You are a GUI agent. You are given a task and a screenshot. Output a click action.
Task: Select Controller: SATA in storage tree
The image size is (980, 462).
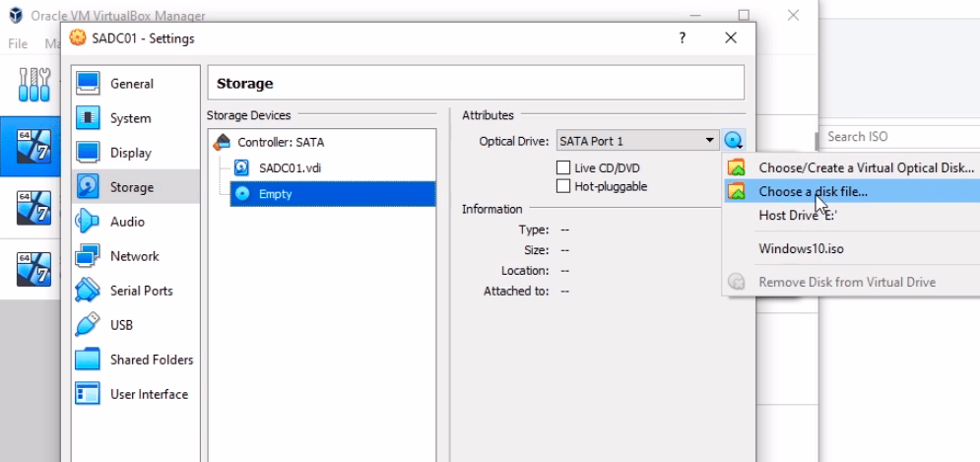coord(281,142)
